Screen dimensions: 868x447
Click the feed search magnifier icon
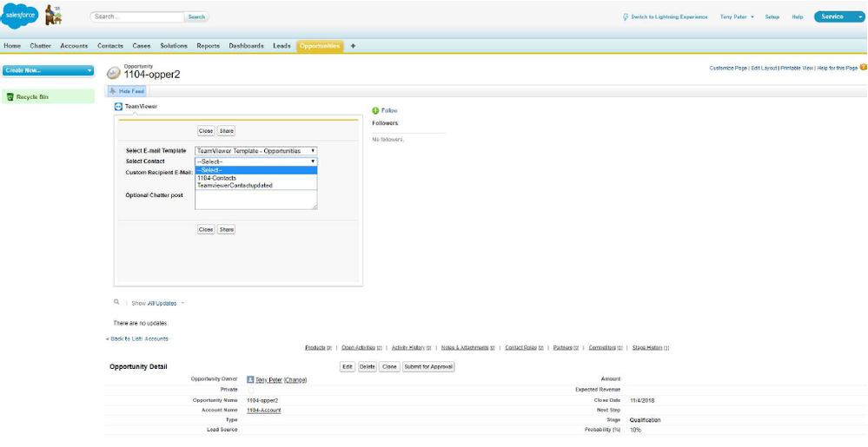(x=116, y=302)
